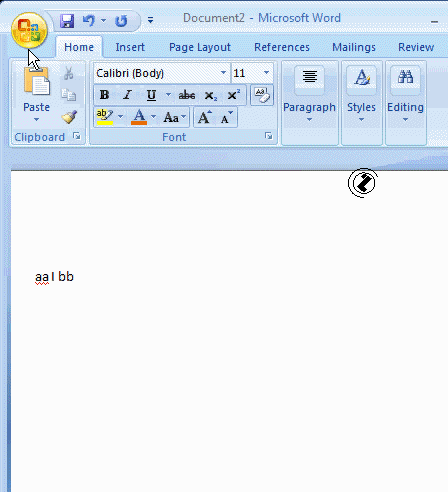Screen dimensions: 448x492
Task: Click the Paste clipboard icon
Action: [36, 81]
